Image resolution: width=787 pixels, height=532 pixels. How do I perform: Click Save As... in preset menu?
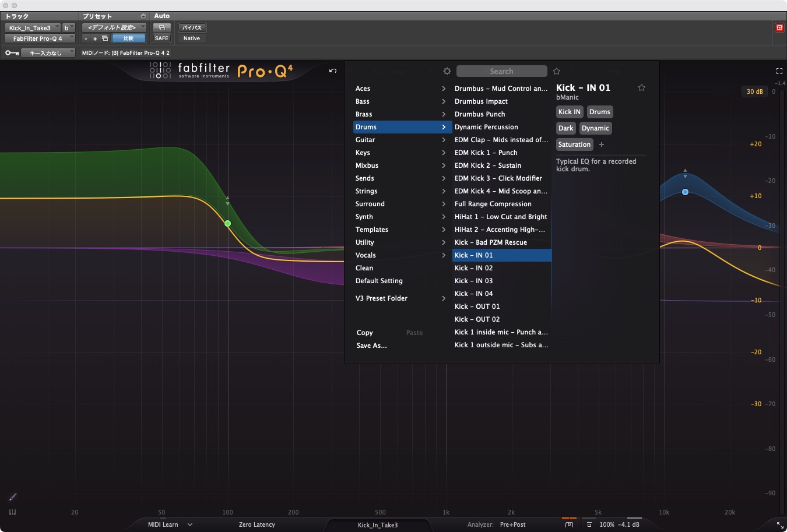tap(372, 346)
